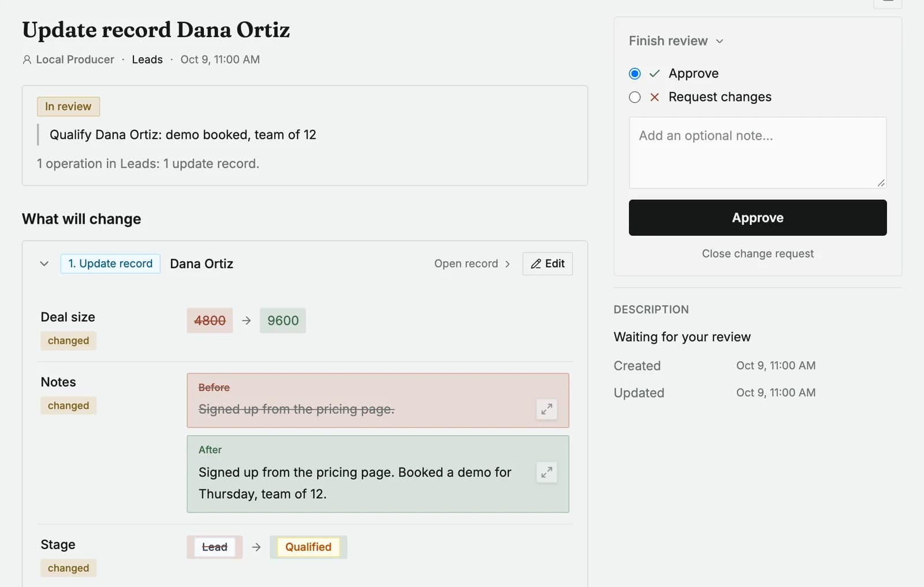Click the 1 operation in Leads summary line
Image resolution: width=924 pixels, height=587 pixels.
click(148, 164)
